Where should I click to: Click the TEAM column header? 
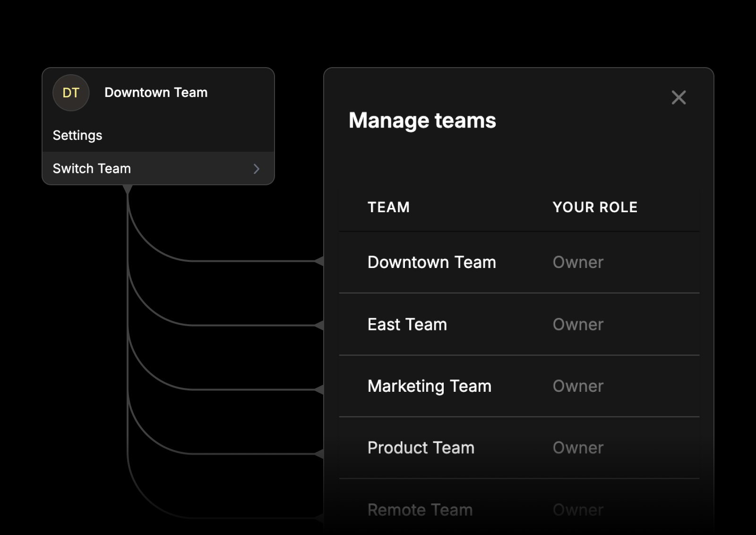pos(388,207)
